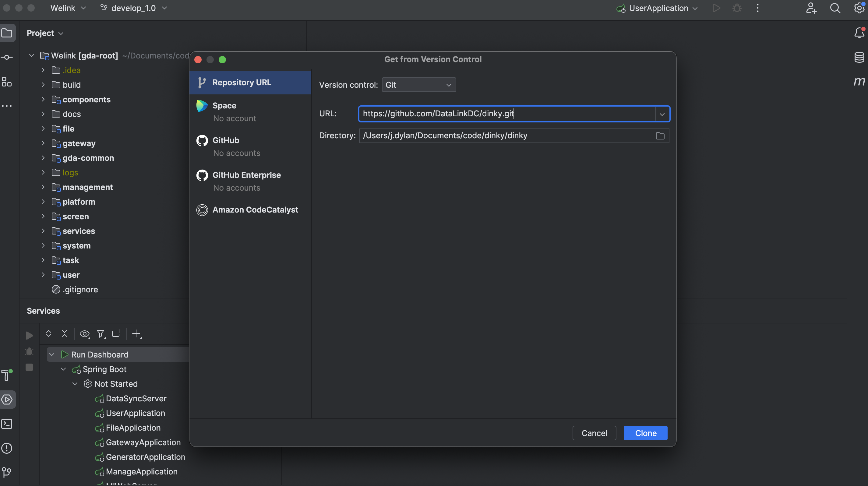The image size is (868, 486).
Task: Toggle the View Options eye in Services
Action: coord(84,334)
